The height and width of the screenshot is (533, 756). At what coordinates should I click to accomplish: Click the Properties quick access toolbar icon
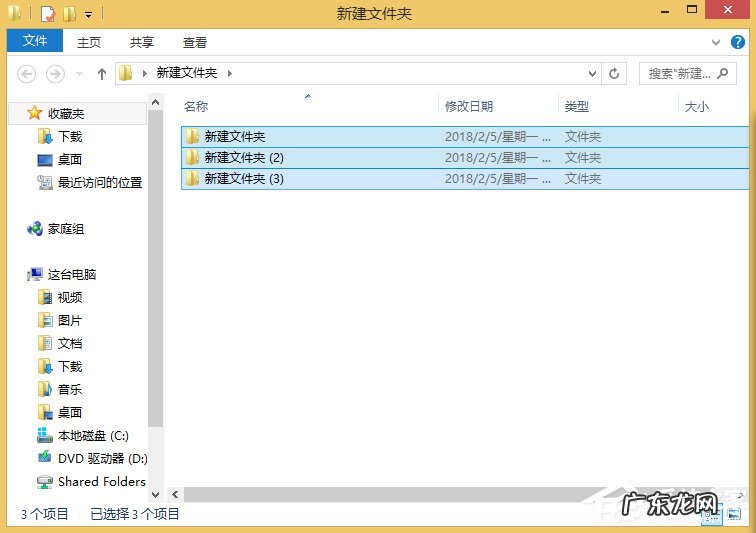pyautogui.click(x=48, y=14)
